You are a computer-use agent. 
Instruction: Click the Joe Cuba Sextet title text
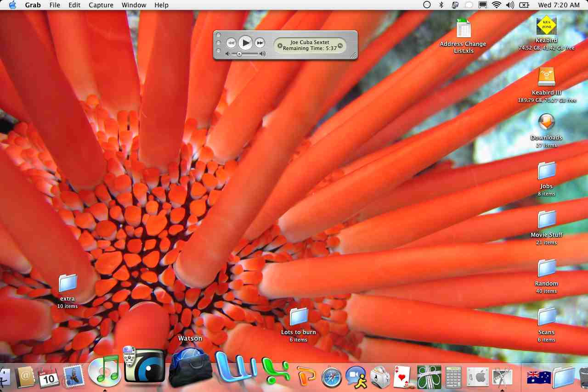310,42
